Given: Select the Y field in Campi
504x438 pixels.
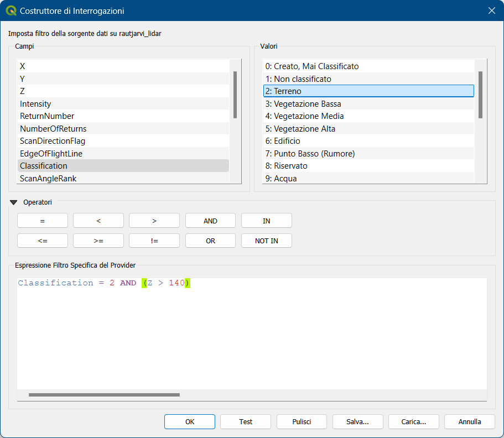Looking at the screenshot, I should point(123,79).
